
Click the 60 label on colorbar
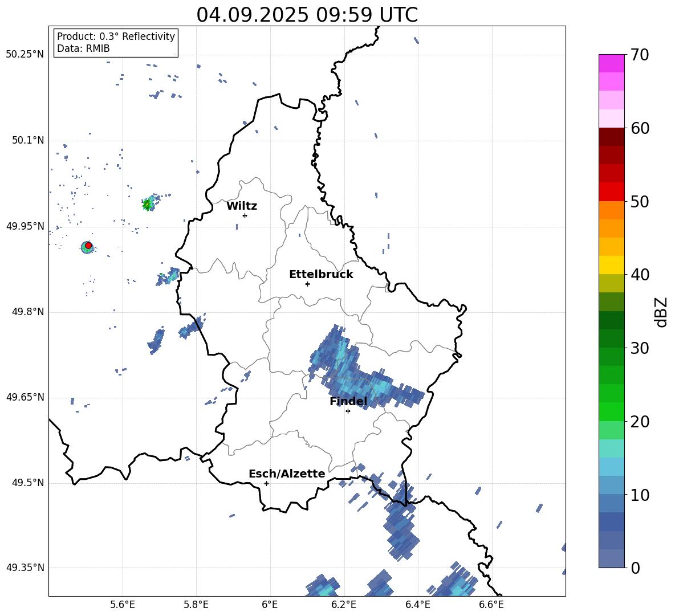coord(640,128)
